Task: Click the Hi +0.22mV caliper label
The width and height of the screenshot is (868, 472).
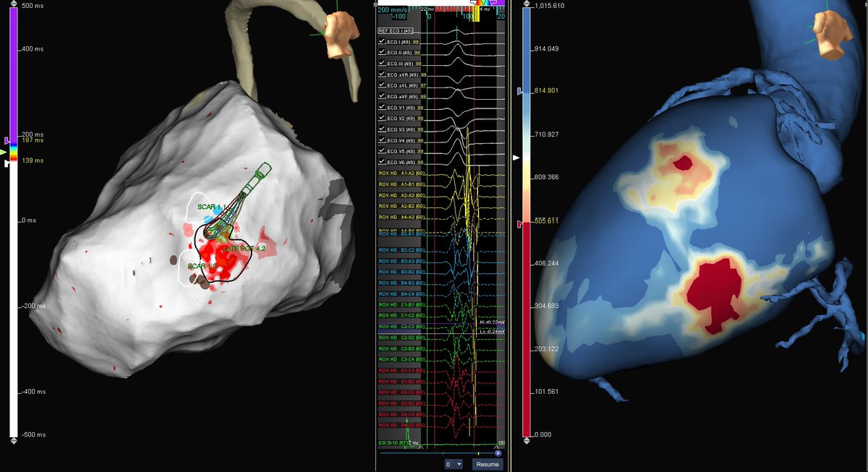Action: point(493,322)
